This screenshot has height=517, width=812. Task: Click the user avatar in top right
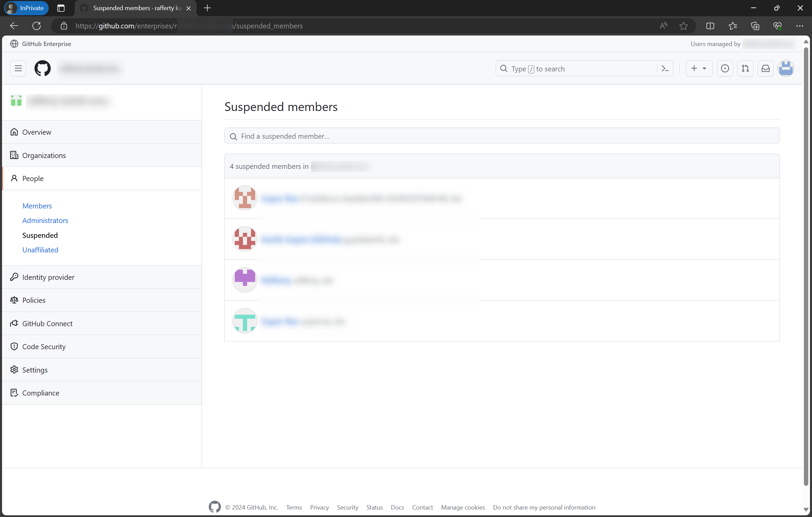(786, 69)
